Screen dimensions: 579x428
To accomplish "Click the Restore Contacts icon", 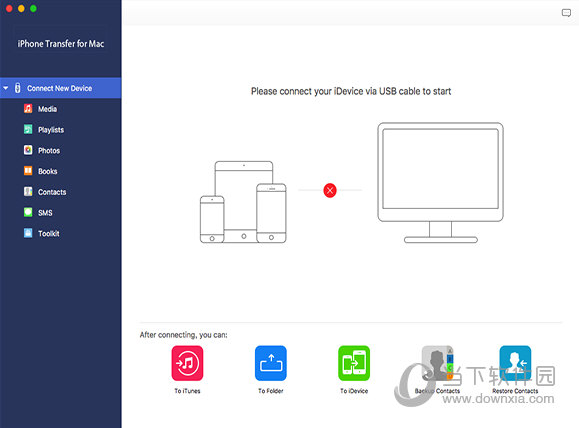I will pyautogui.click(x=515, y=363).
